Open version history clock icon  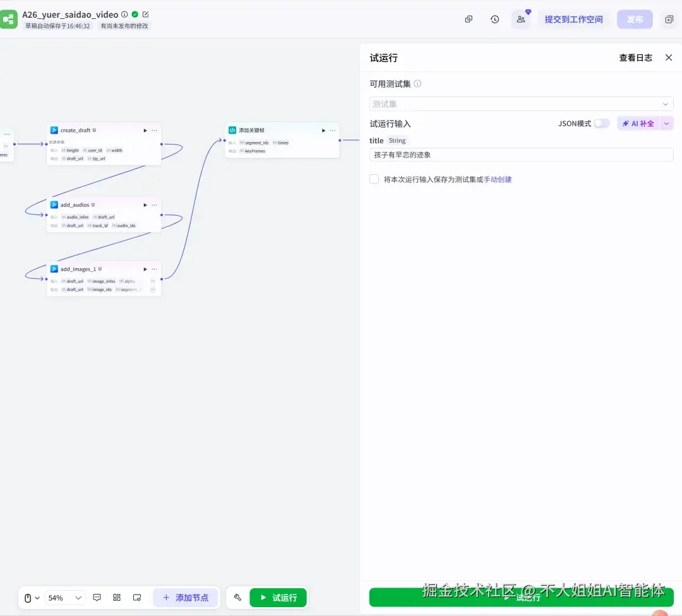click(x=494, y=19)
